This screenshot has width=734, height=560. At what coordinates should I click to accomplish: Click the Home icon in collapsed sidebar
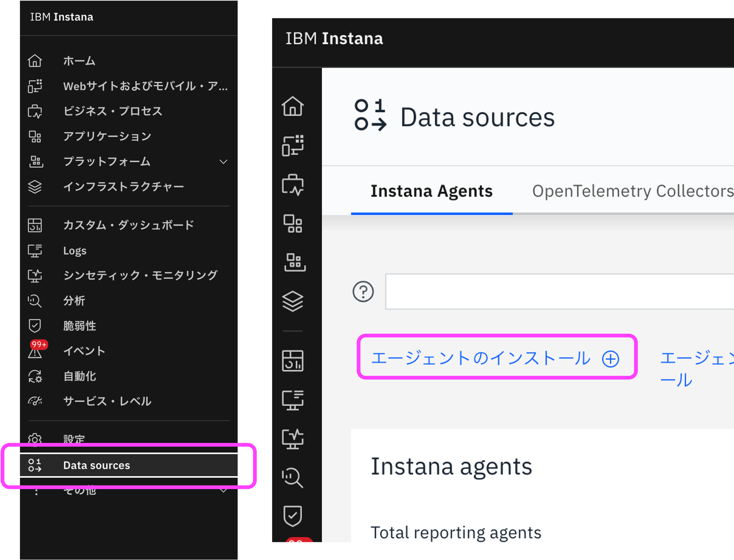(292, 106)
